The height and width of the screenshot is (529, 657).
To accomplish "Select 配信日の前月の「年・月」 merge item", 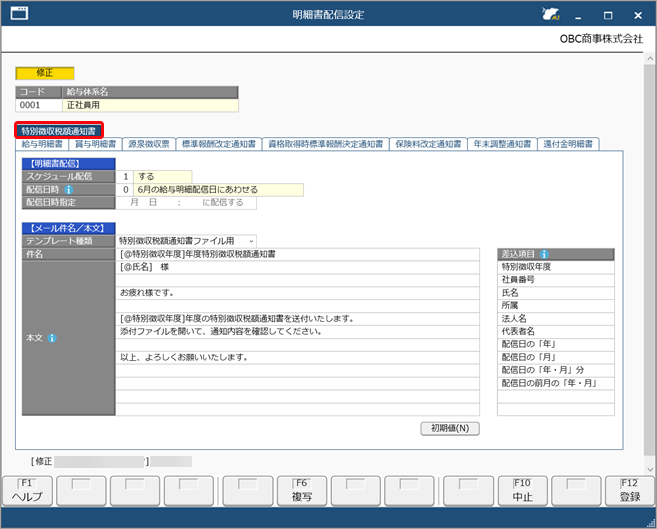I will (x=556, y=383).
